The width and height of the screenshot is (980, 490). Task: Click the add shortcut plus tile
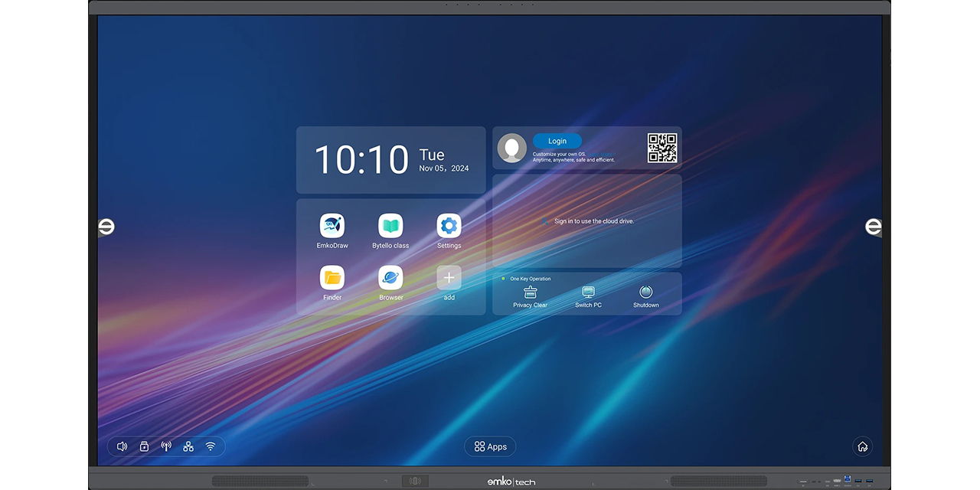pos(449,278)
